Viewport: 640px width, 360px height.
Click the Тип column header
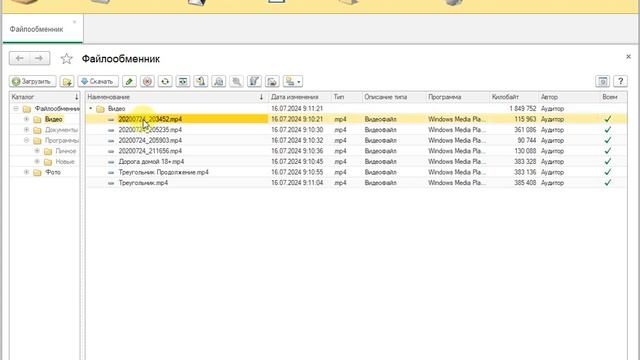(346, 97)
